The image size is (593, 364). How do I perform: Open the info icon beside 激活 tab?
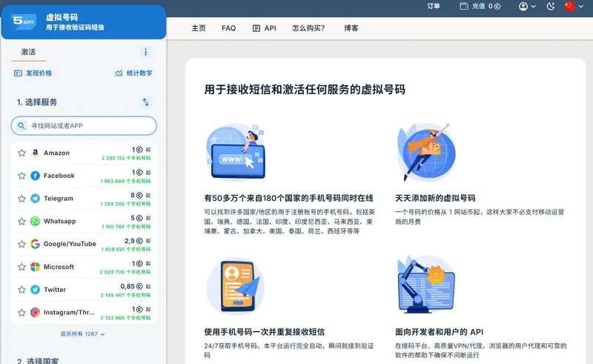pyautogui.click(x=145, y=52)
